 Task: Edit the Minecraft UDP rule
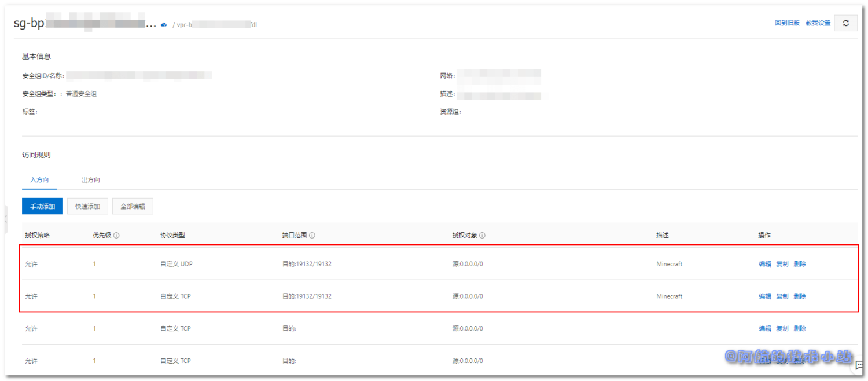point(764,263)
